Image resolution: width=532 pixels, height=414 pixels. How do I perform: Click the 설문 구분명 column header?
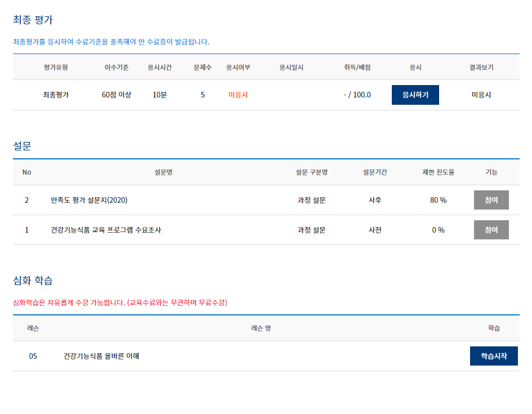click(311, 172)
